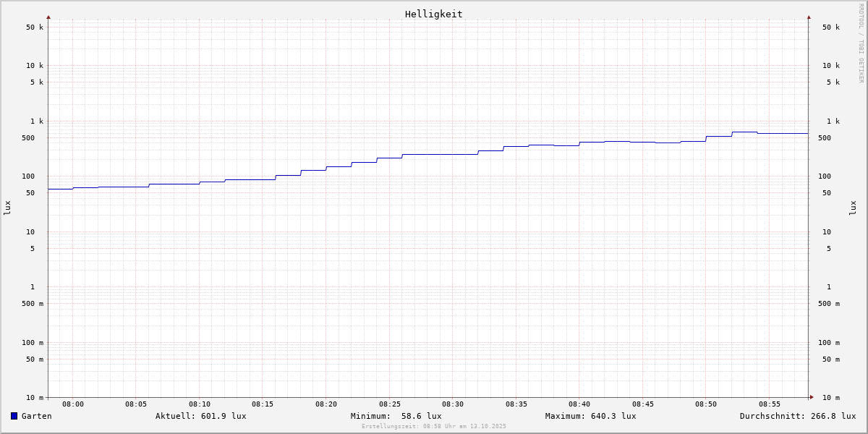Viewport: 868px width, 434px height.
Task: Click the Aktuell 601.9 lux value
Action: pyautogui.click(x=200, y=416)
